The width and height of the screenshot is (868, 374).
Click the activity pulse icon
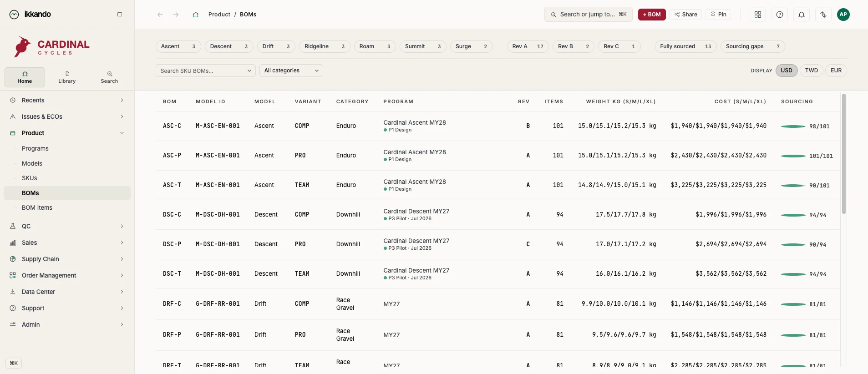(x=823, y=15)
